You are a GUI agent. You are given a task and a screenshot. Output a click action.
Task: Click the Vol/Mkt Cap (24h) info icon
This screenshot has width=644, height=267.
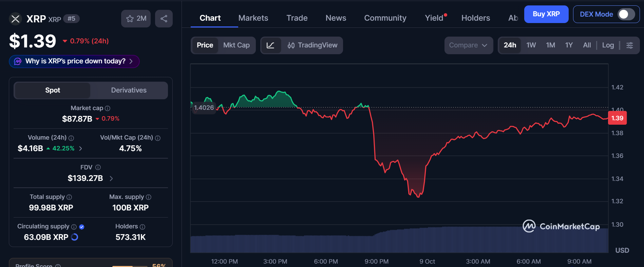tap(158, 138)
